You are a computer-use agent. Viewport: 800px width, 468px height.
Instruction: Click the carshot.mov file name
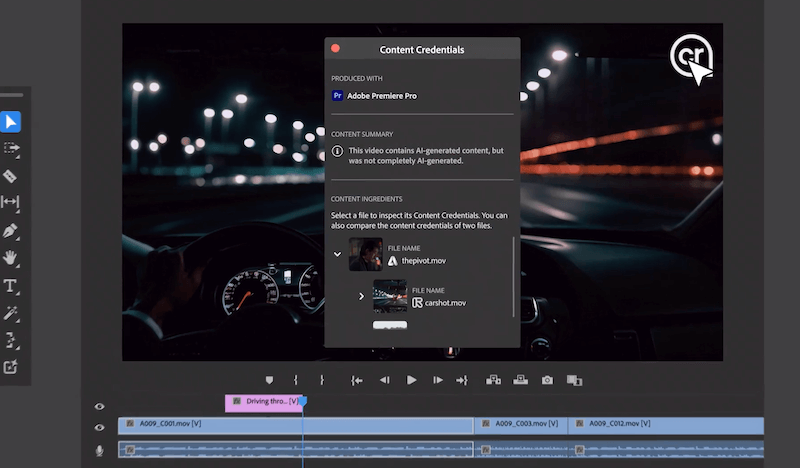coord(445,303)
